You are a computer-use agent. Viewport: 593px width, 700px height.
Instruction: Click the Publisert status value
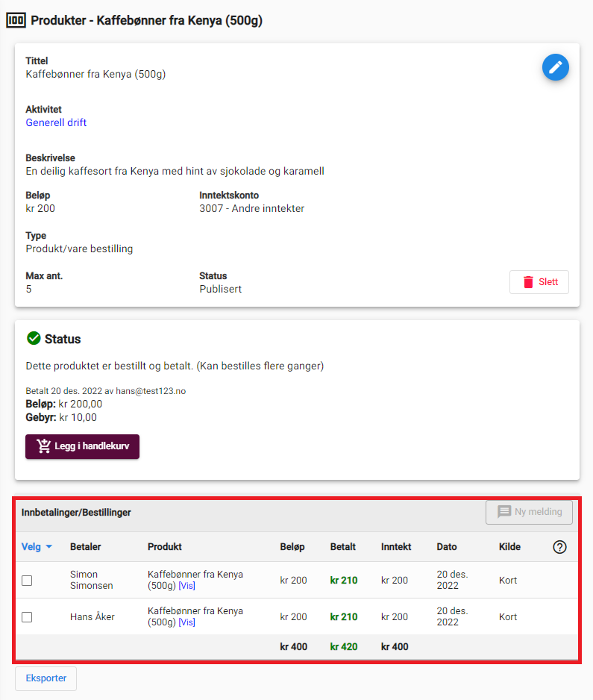pos(221,290)
